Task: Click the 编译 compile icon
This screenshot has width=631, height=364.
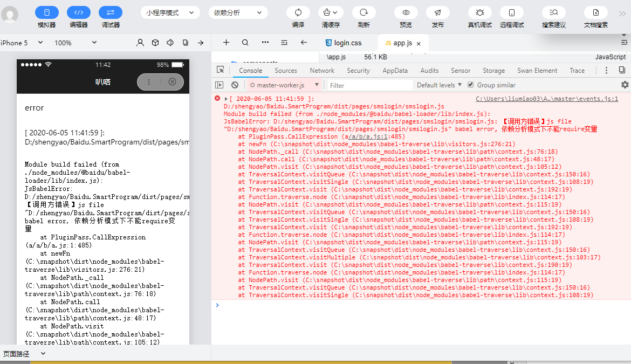Action: pyautogui.click(x=298, y=12)
